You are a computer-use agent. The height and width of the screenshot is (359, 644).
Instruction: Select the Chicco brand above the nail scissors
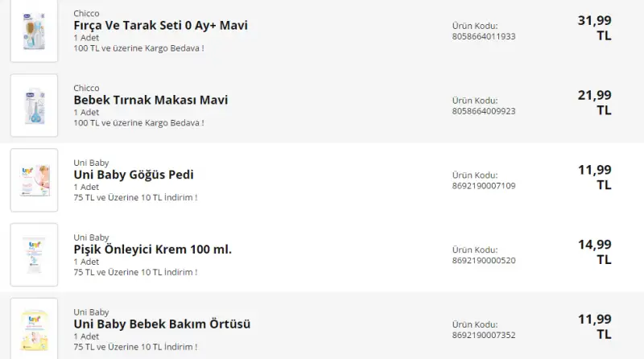[x=86, y=89]
